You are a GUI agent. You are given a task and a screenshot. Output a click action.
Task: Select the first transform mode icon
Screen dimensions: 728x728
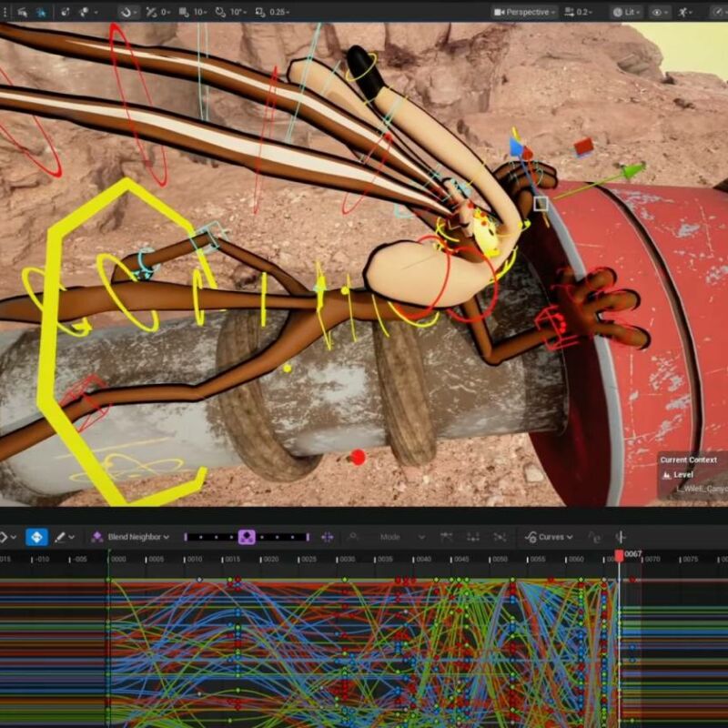(22, 12)
